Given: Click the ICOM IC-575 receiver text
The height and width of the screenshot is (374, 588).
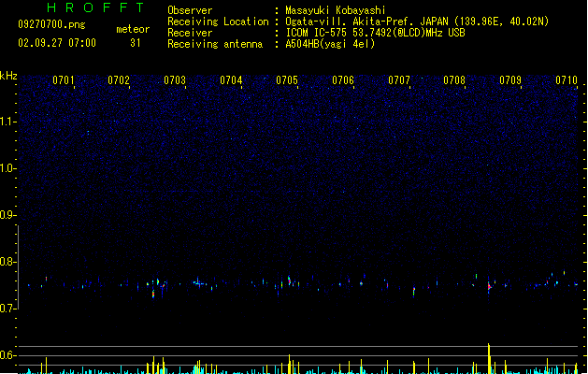Looking at the screenshot, I should (x=376, y=33).
